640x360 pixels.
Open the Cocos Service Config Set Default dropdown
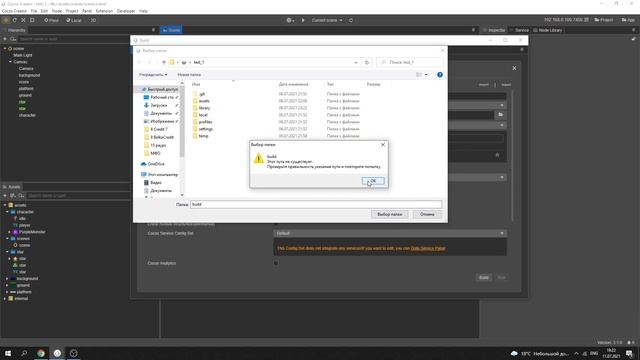[390, 233]
